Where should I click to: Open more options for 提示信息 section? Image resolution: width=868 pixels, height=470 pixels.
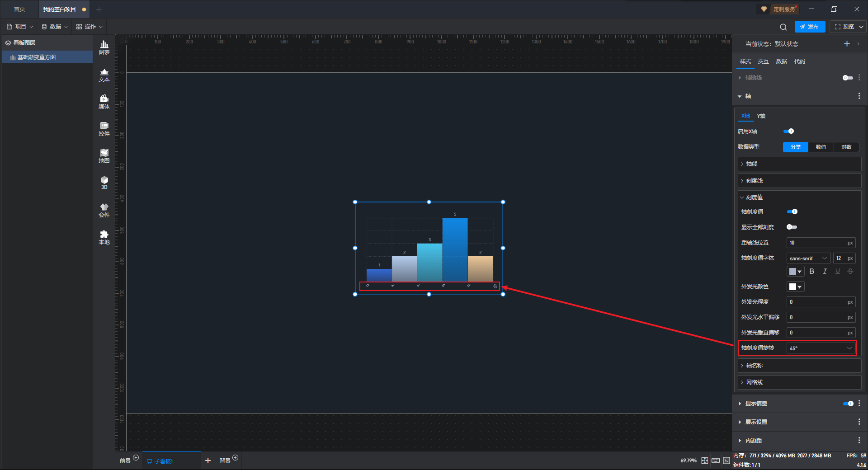pos(859,404)
